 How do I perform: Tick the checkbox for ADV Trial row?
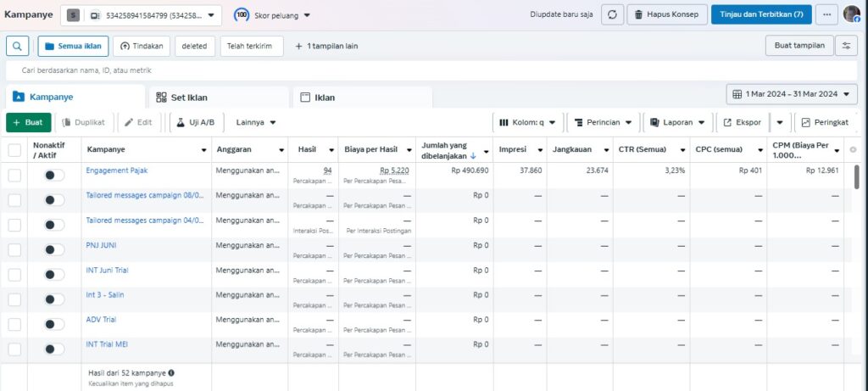pos(14,324)
